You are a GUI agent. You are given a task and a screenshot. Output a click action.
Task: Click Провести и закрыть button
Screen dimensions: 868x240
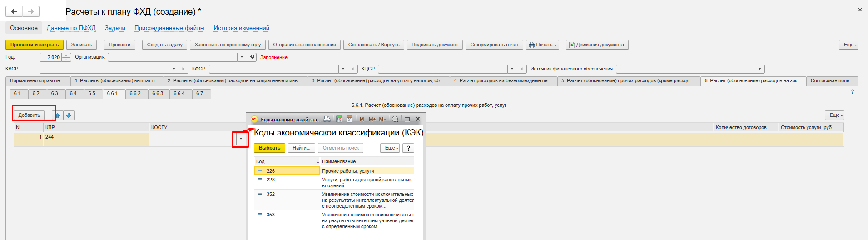[35, 45]
